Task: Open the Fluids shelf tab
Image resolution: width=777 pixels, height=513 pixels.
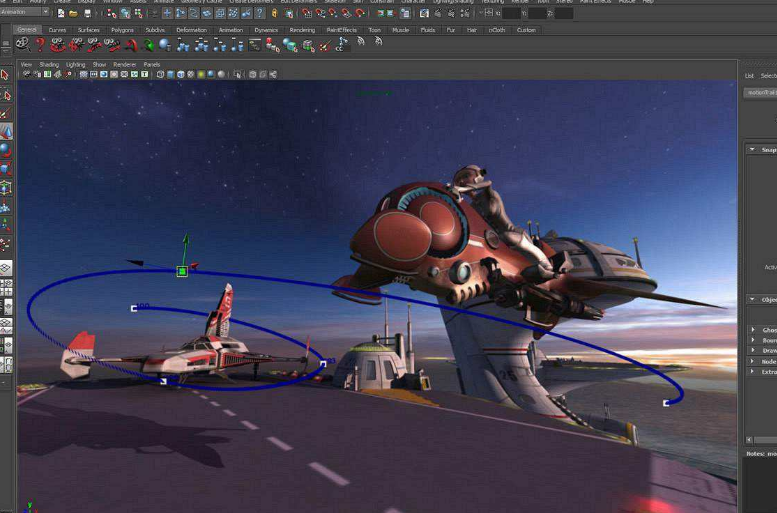Action: pyautogui.click(x=428, y=30)
